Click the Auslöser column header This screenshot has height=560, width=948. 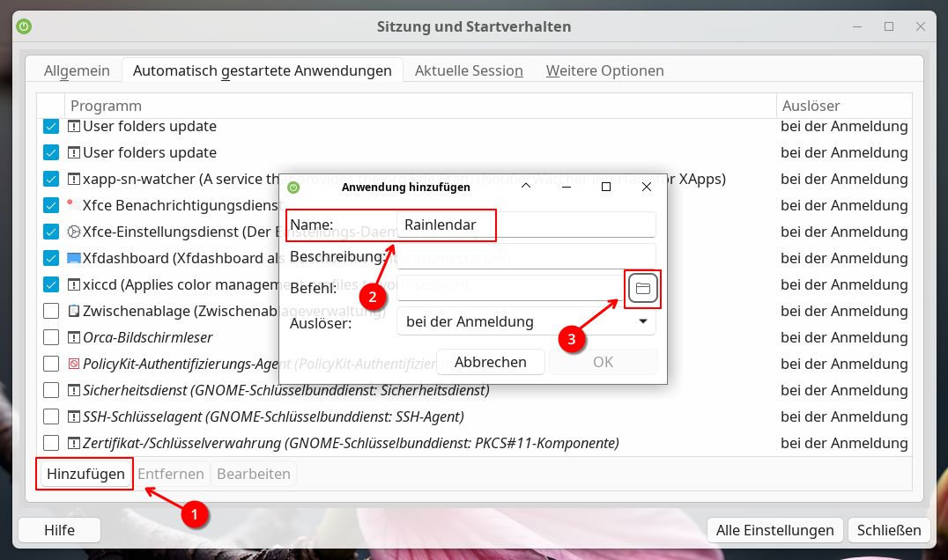pos(844,107)
